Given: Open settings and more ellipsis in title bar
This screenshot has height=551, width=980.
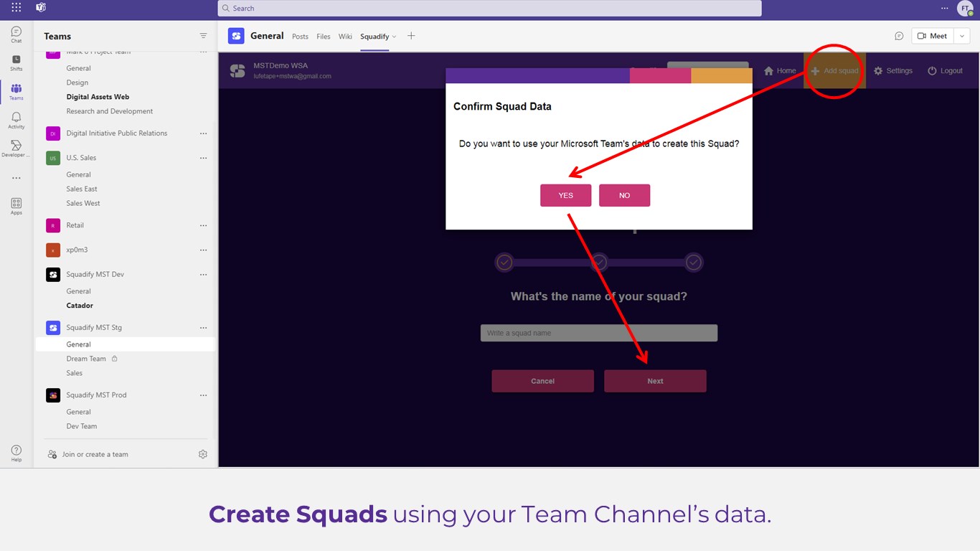Looking at the screenshot, I should tap(944, 8).
